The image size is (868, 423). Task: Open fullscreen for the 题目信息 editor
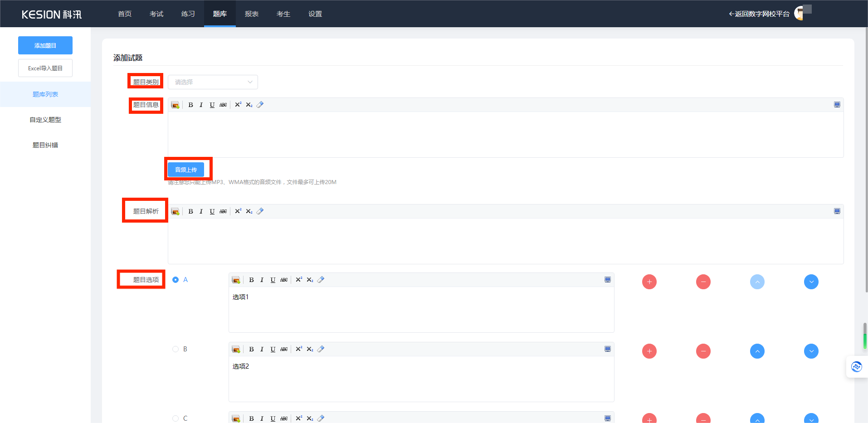coord(837,105)
